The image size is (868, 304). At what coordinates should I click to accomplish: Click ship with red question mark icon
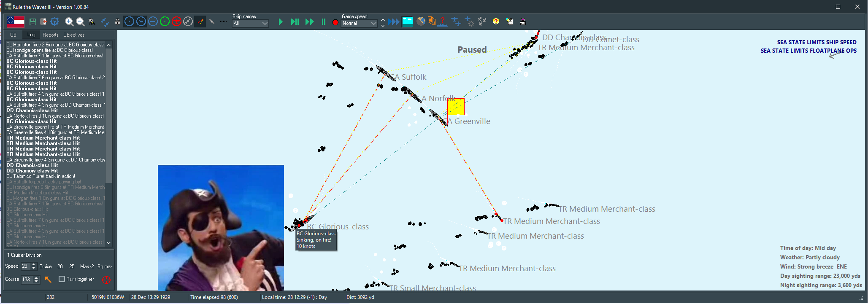(443, 22)
